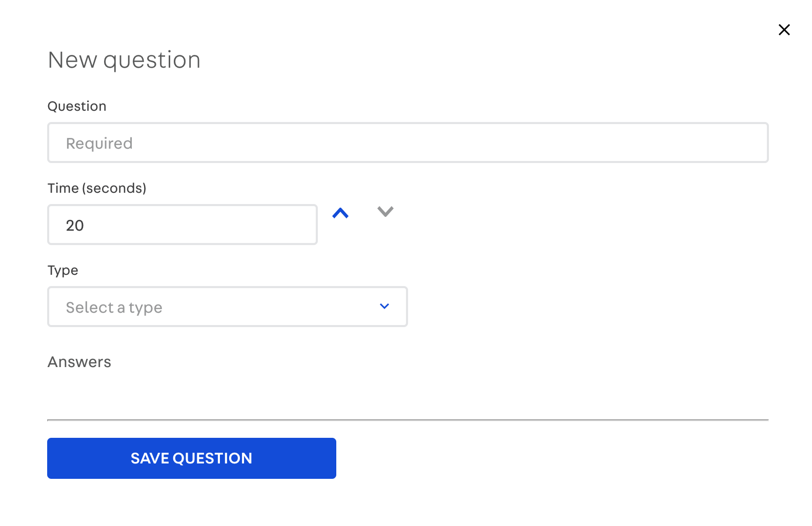Click the Answers section divider line
The height and width of the screenshot is (526, 812).
408,420
